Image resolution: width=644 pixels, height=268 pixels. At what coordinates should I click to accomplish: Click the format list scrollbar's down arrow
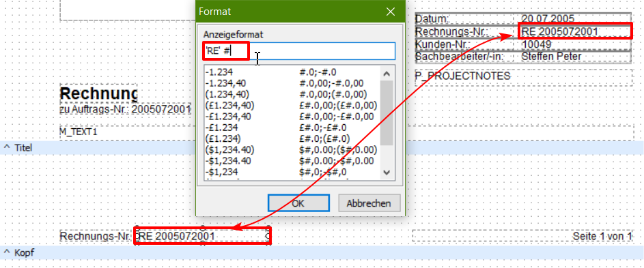pos(387,173)
